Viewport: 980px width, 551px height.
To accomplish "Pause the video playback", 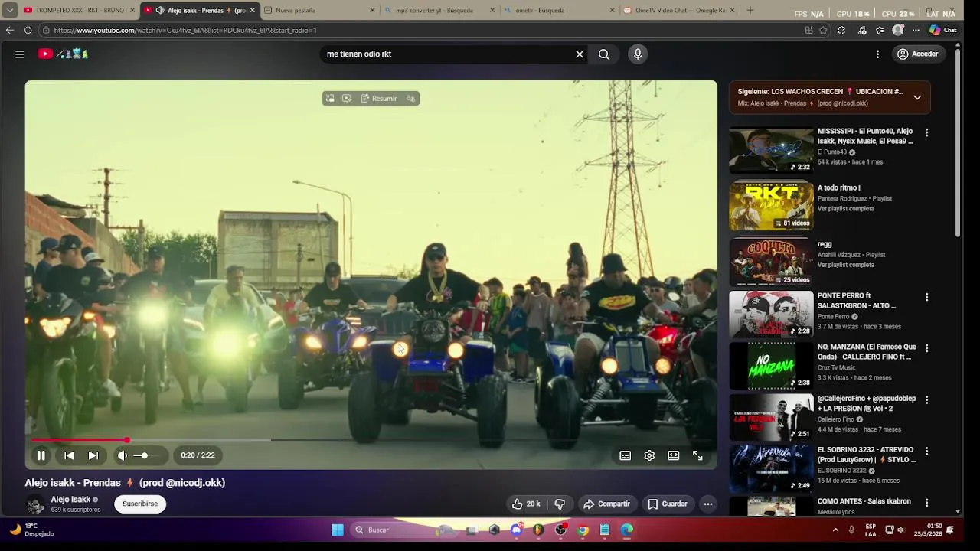I will (41, 455).
